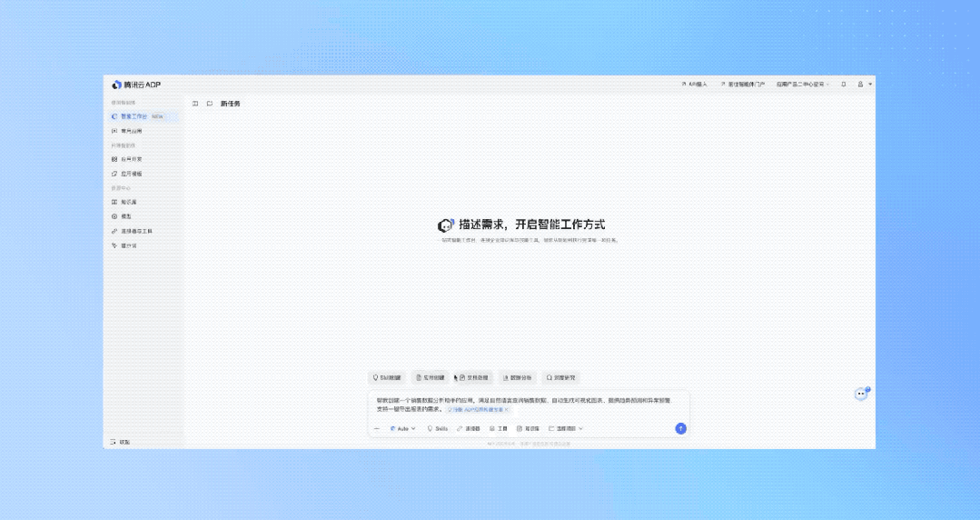This screenshot has height=520, width=980.
Task: Select the fifth quick-start chip with search icon
Action: [x=560, y=377]
